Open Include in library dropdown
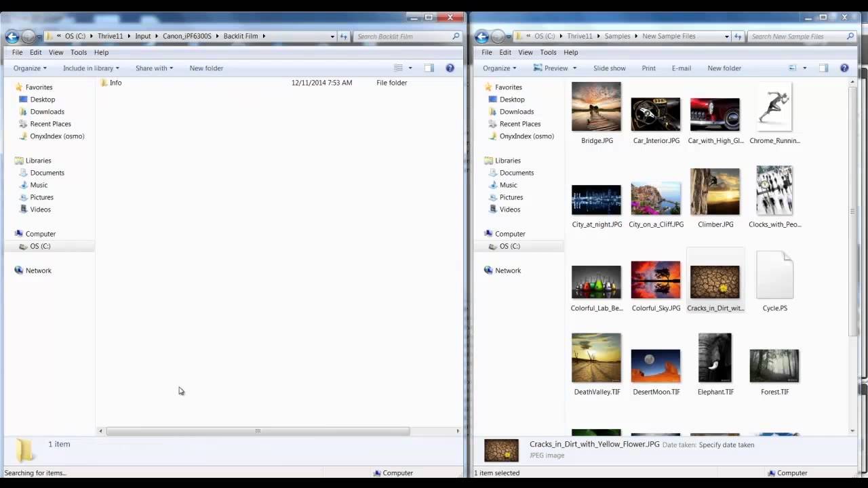This screenshot has width=868, height=488. tap(91, 68)
